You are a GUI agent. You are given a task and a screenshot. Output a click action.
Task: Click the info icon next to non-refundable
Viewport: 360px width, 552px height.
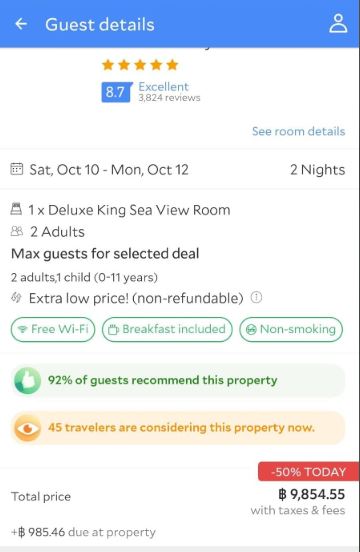point(256,297)
